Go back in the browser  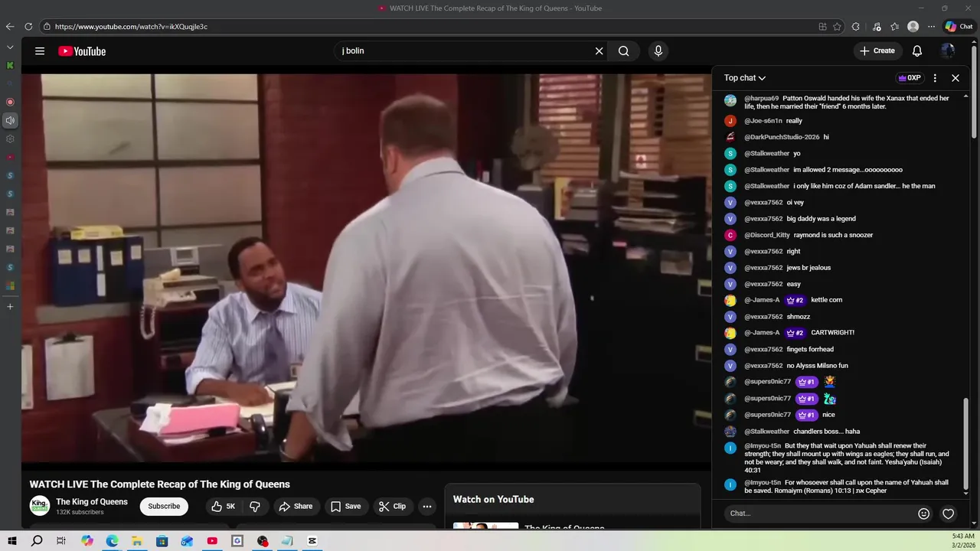pyautogui.click(x=10, y=26)
